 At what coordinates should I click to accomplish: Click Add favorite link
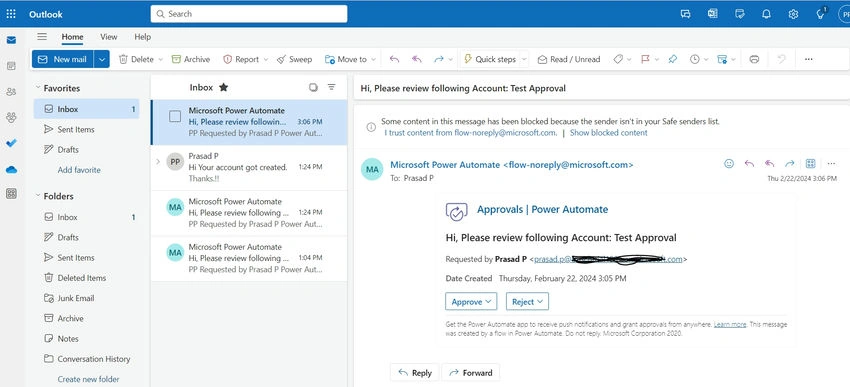click(79, 170)
